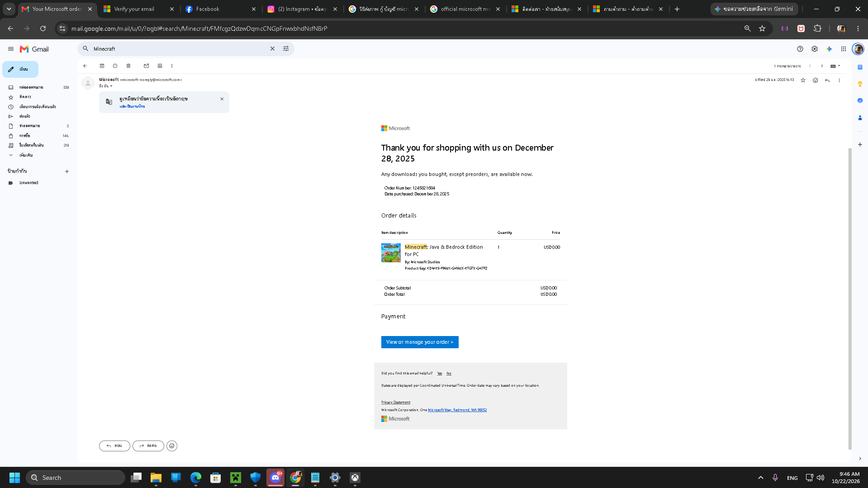Open Minecraft launcher from taskbar
The image size is (868, 488).
tap(236, 478)
